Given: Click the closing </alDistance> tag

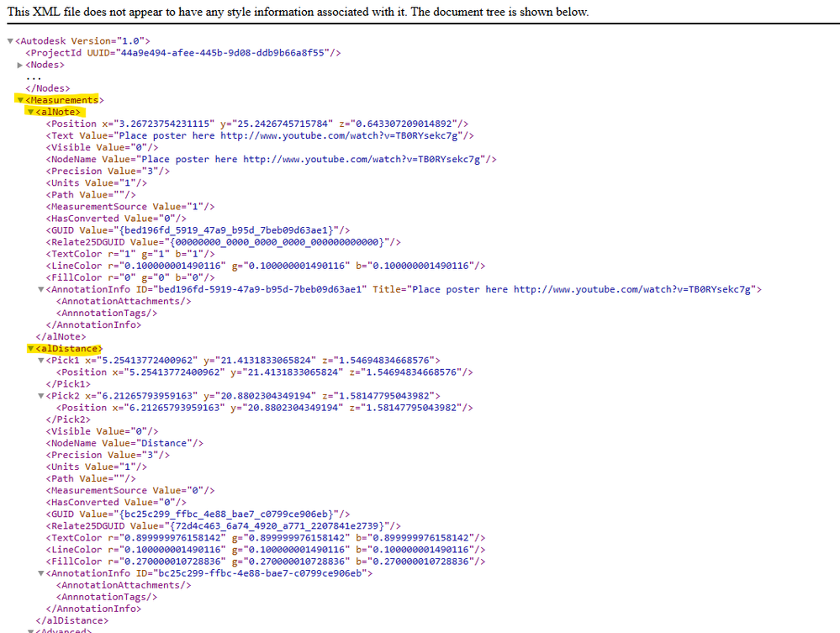Looking at the screenshot, I should (x=71, y=620).
